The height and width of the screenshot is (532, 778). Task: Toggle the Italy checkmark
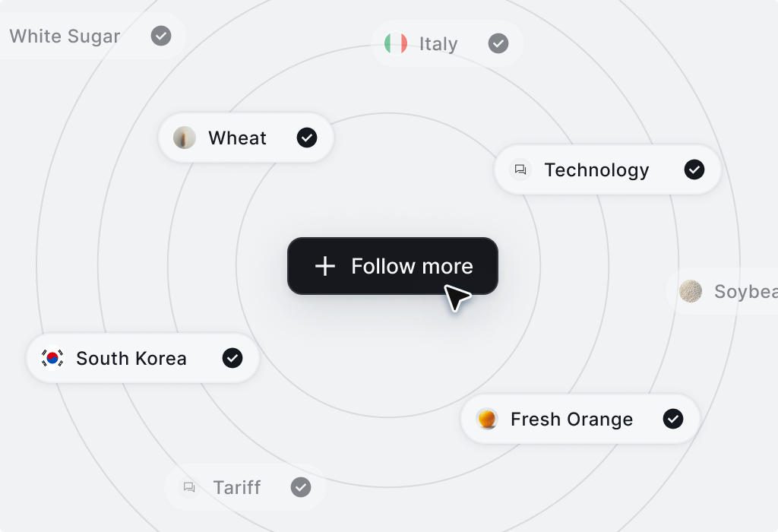[x=498, y=43]
